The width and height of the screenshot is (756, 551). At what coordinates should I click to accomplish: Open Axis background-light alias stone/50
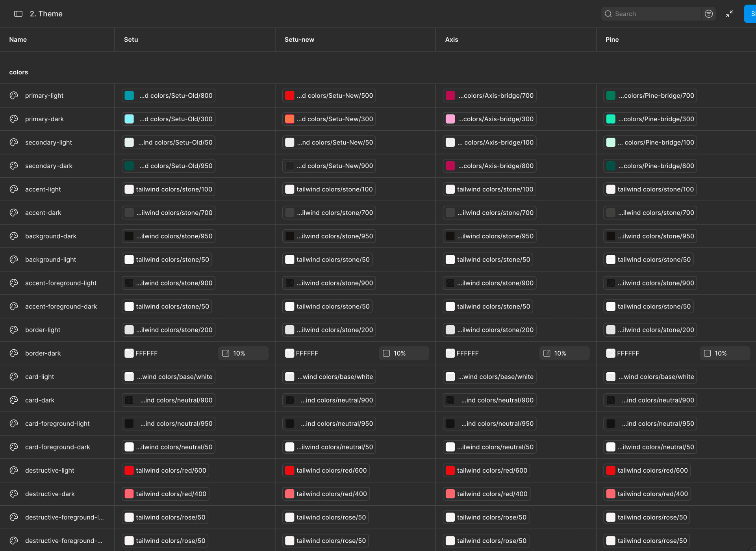488,260
